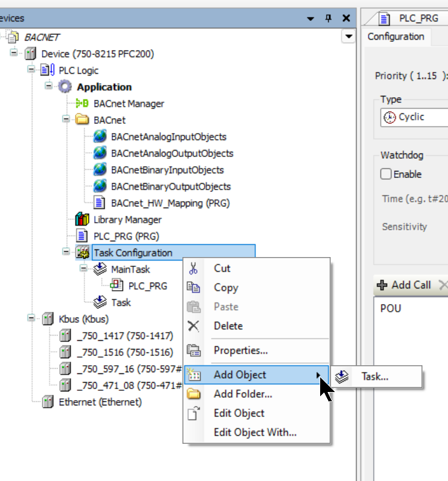Choose Copy from the context menu
Screen dimensions: 448x481
257,287
